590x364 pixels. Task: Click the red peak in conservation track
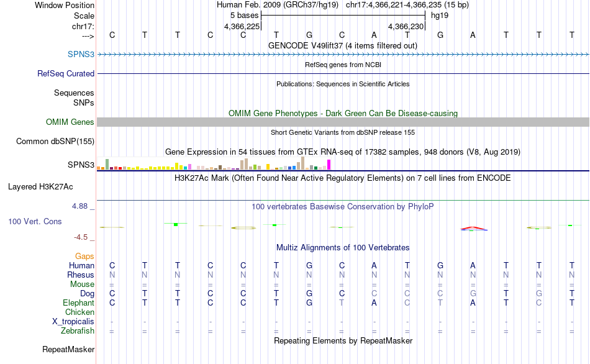pos(473,228)
